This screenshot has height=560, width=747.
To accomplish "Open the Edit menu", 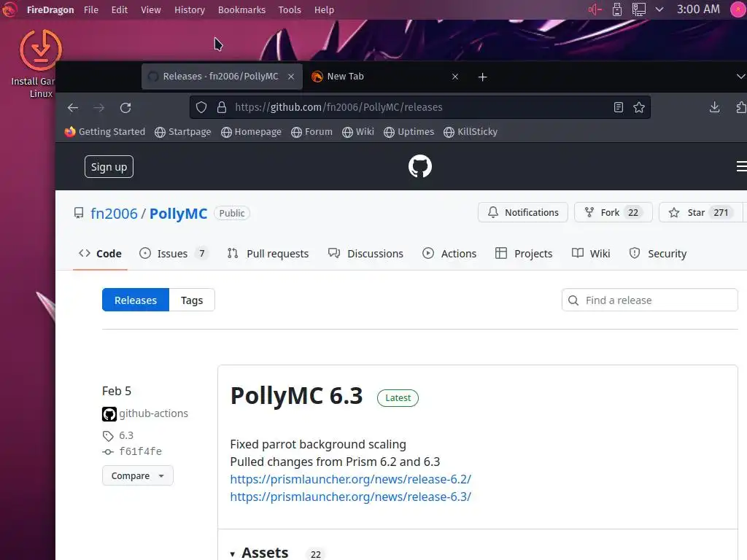I will pos(120,9).
